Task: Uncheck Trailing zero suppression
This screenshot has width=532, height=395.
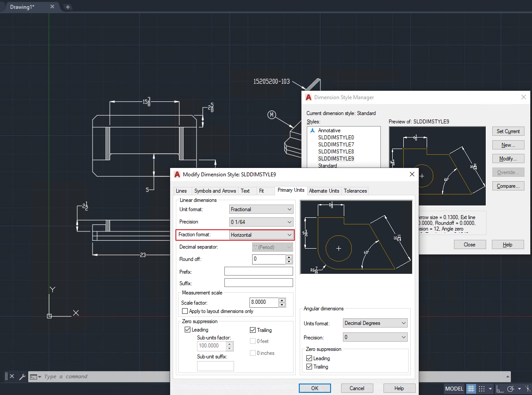Action: [253, 330]
